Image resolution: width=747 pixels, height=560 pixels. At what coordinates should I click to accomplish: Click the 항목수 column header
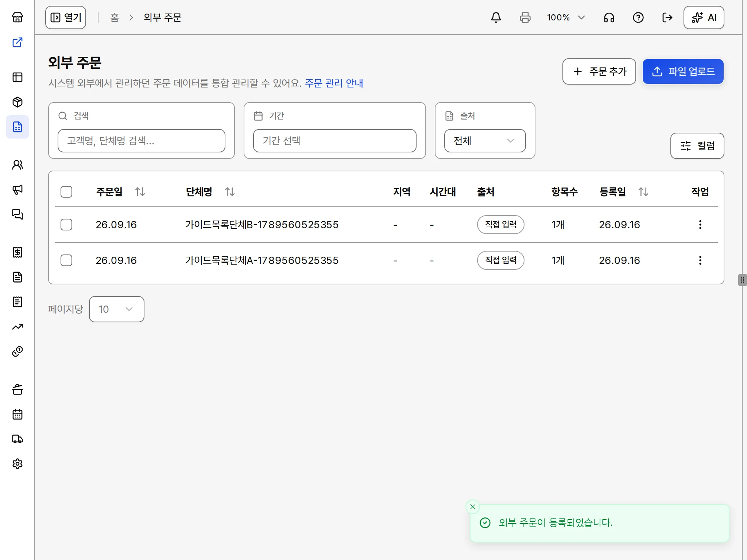(565, 192)
